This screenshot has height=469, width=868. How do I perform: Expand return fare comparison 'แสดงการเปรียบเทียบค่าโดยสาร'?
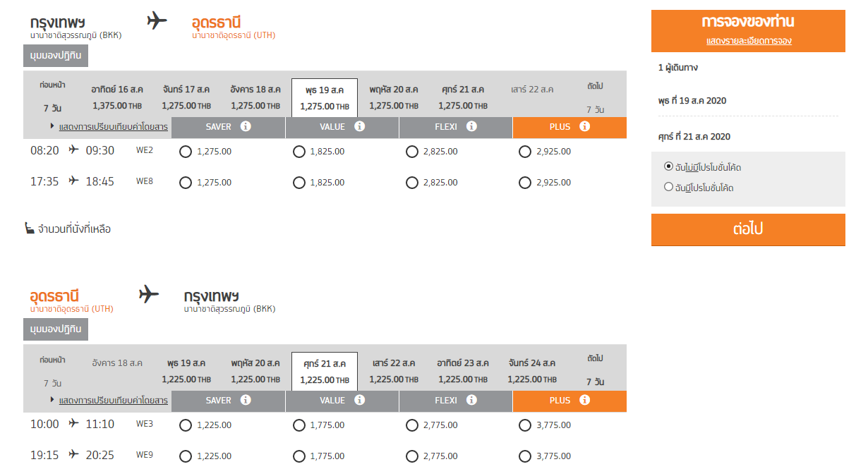tap(113, 401)
